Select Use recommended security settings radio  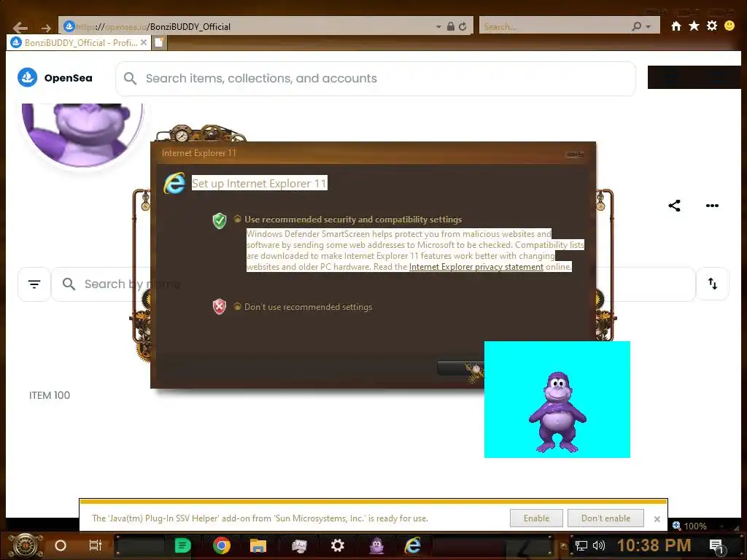tap(237, 219)
